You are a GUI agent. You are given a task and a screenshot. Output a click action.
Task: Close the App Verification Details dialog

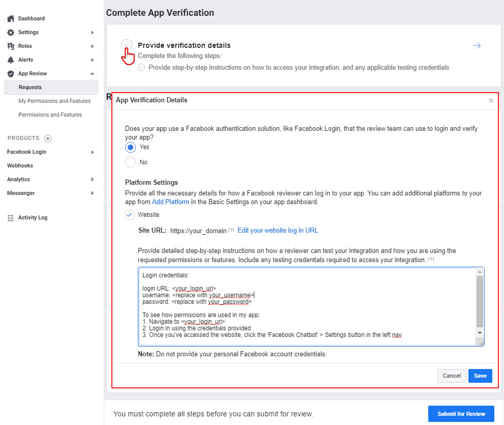pyautogui.click(x=491, y=100)
